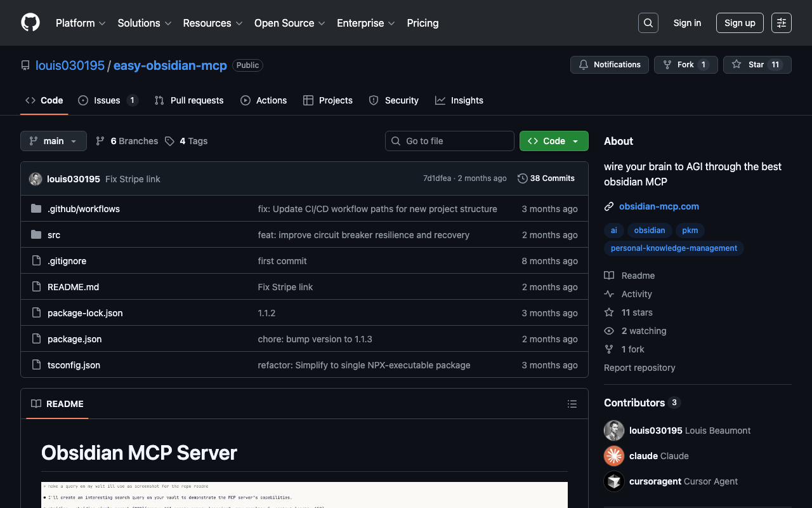Click the cursoragent contributor avatar
Viewport: 812px width, 508px height.
pos(613,481)
